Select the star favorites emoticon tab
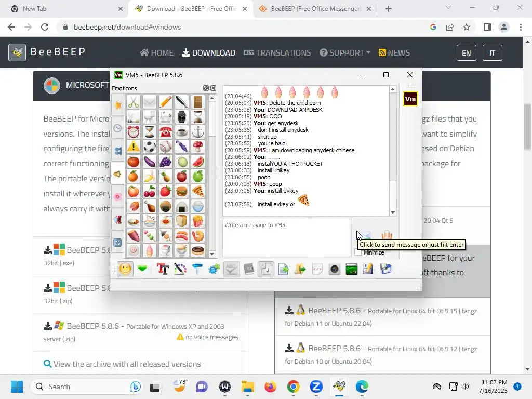532x399 pixels. (x=118, y=105)
